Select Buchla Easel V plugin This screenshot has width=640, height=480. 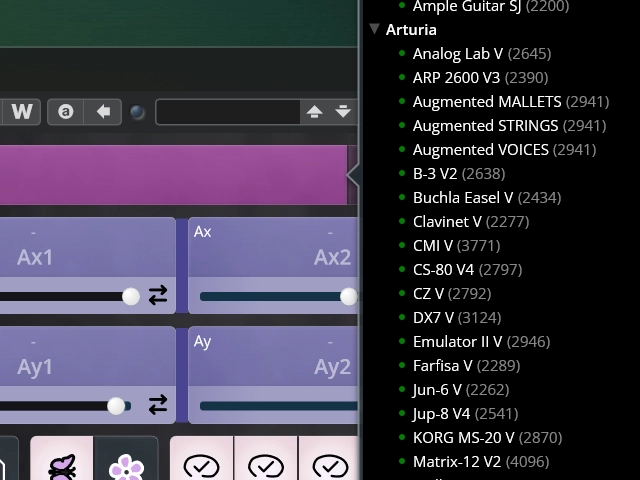point(487,198)
